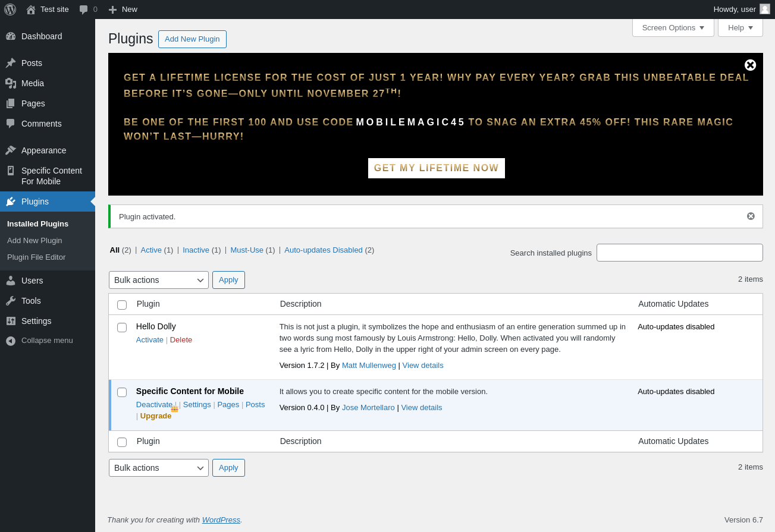775x532 pixels.
Task: Click the crown icon near Upgrade
Action: click(175, 409)
